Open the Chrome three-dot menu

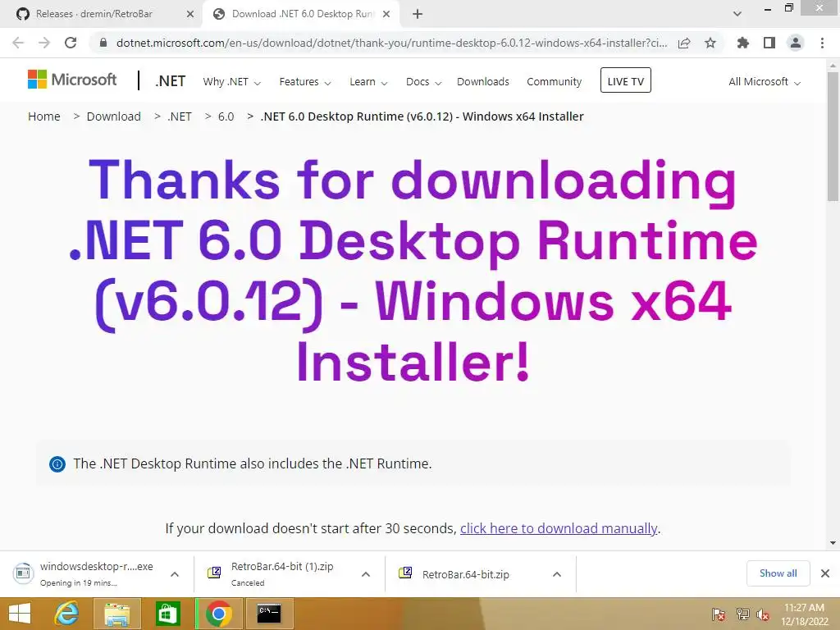822,43
